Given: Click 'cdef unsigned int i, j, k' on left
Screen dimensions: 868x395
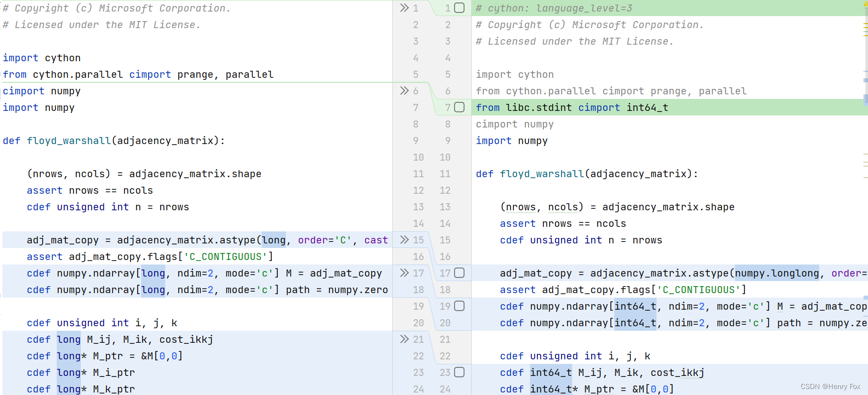Looking at the screenshot, I should point(102,323).
